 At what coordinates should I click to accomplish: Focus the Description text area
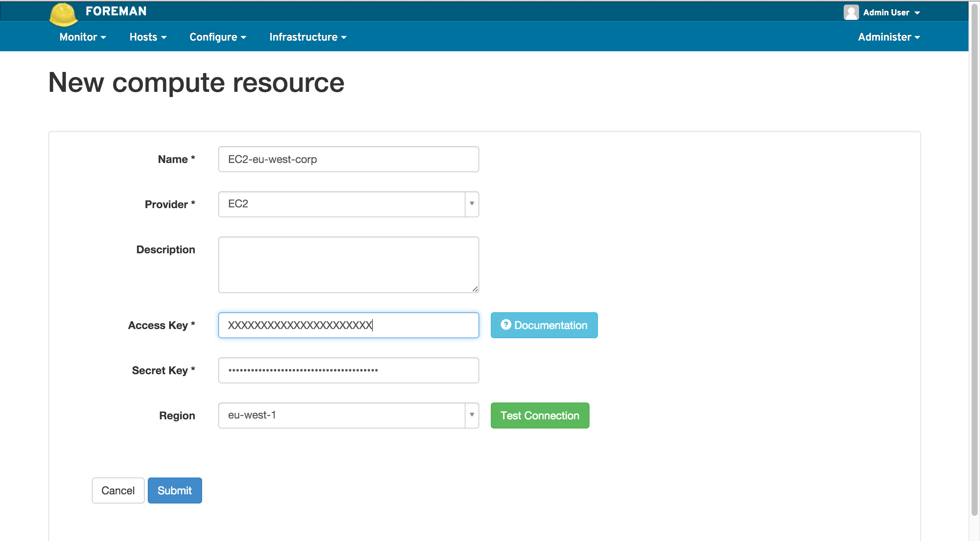[348, 264]
